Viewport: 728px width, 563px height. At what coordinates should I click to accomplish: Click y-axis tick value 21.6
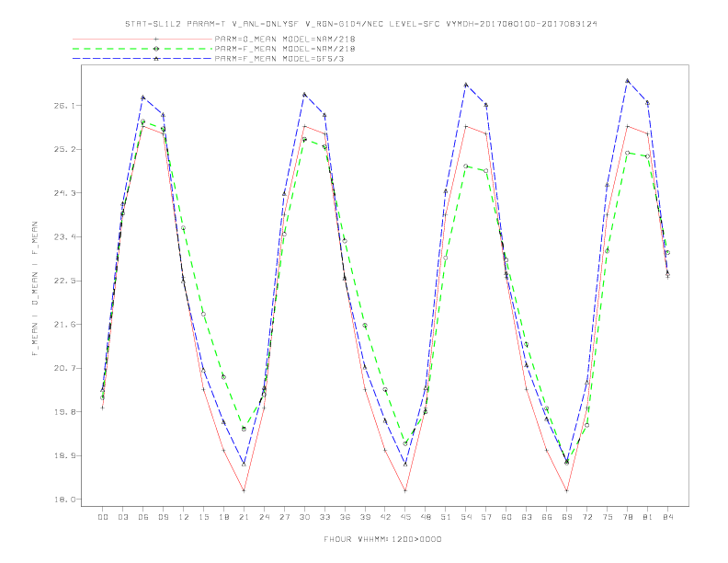[64, 324]
